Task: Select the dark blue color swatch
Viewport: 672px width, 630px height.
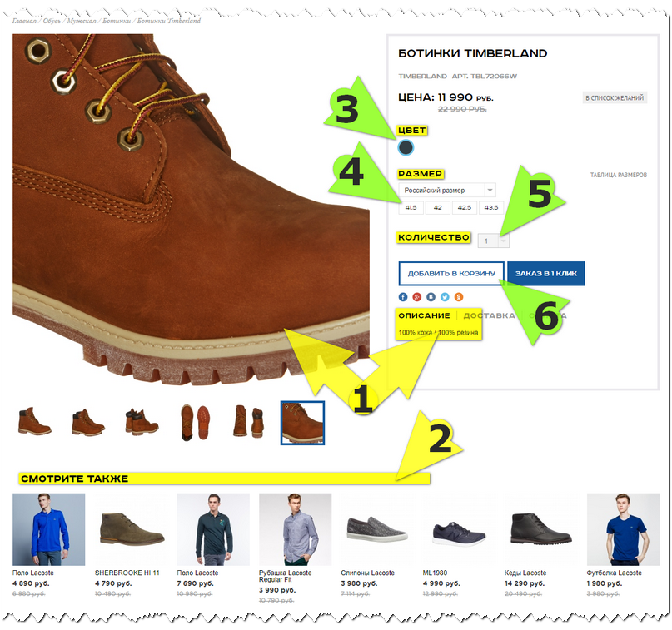Action: click(406, 147)
